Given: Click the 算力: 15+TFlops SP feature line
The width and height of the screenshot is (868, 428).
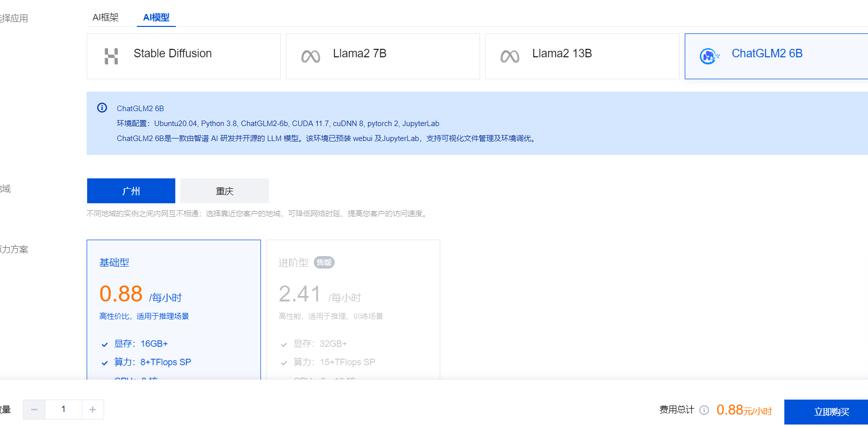Looking at the screenshot, I should click(334, 362).
